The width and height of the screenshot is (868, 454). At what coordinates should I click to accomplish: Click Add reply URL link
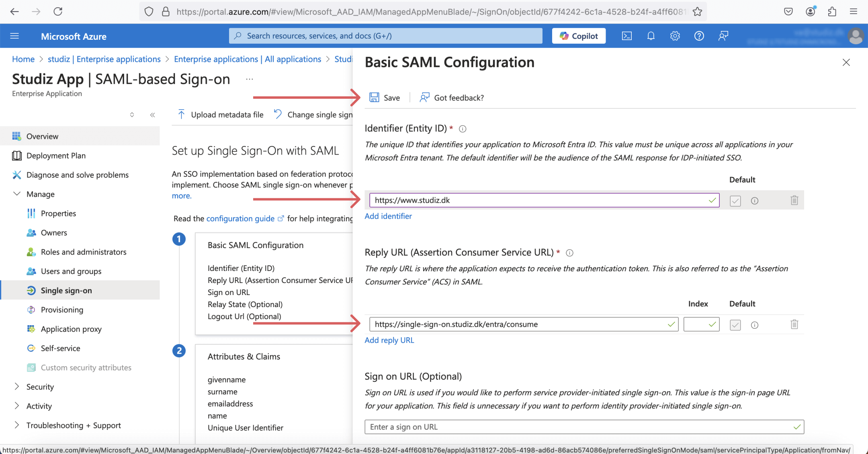click(x=389, y=340)
